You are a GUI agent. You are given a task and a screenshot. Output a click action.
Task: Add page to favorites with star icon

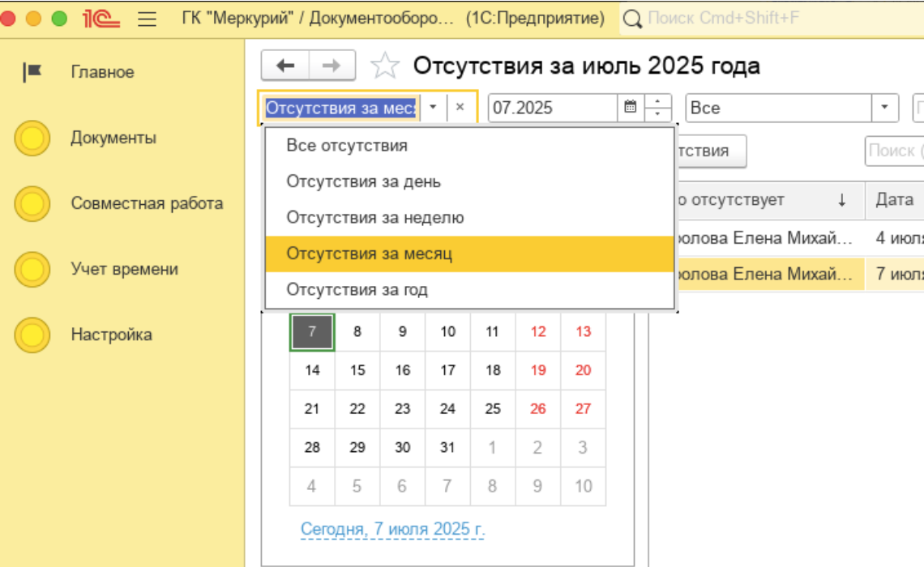[385, 66]
